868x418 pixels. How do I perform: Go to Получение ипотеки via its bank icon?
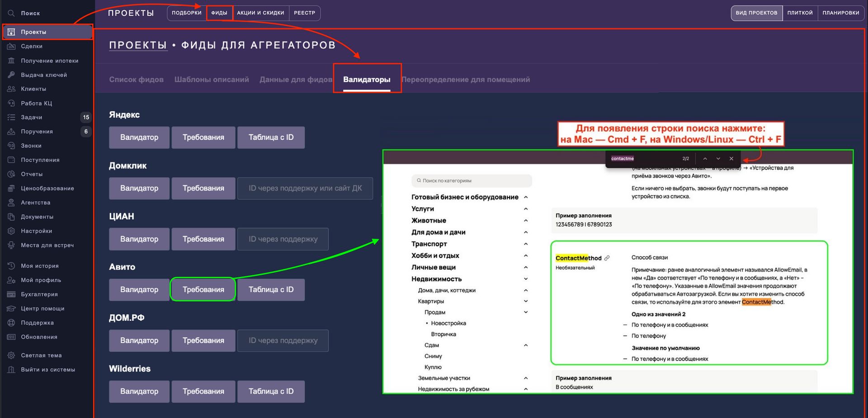[x=11, y=61]
